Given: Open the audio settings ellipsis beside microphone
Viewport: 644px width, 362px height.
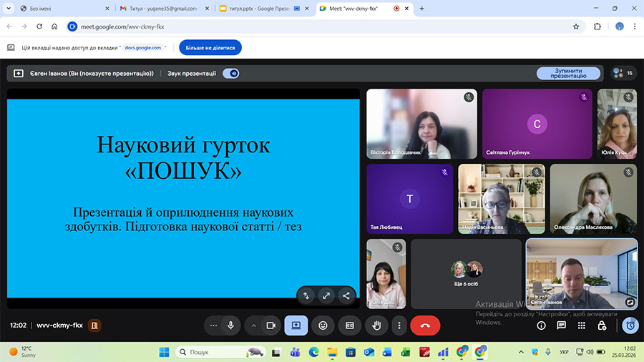Looking at the screenshot, I should (x=213, y=326).
